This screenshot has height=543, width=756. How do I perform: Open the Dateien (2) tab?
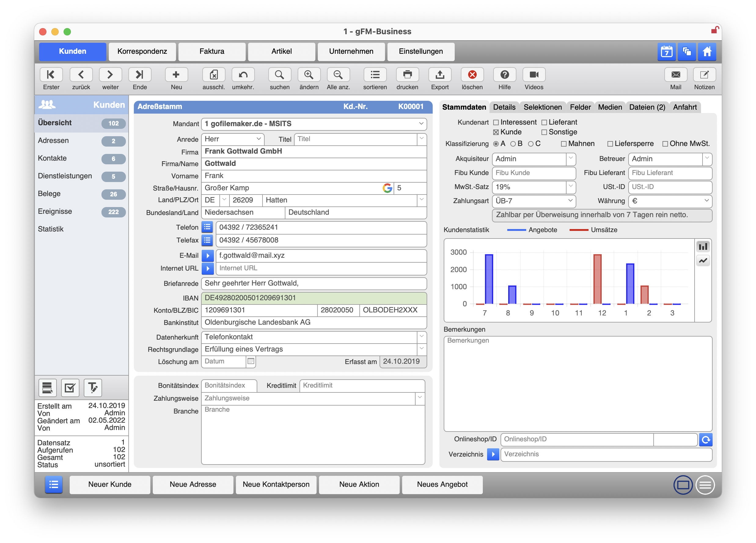point(647,107)
